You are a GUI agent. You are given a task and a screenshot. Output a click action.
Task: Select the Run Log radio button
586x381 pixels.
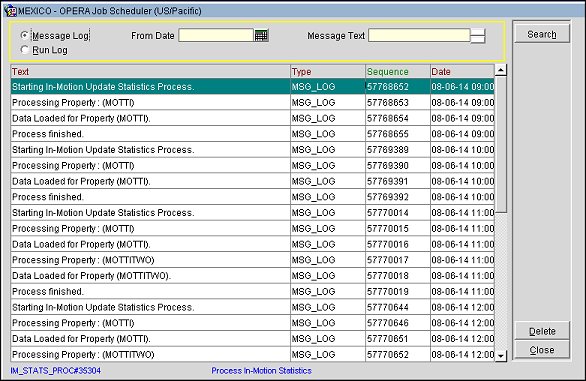click(x=25, y=50)
